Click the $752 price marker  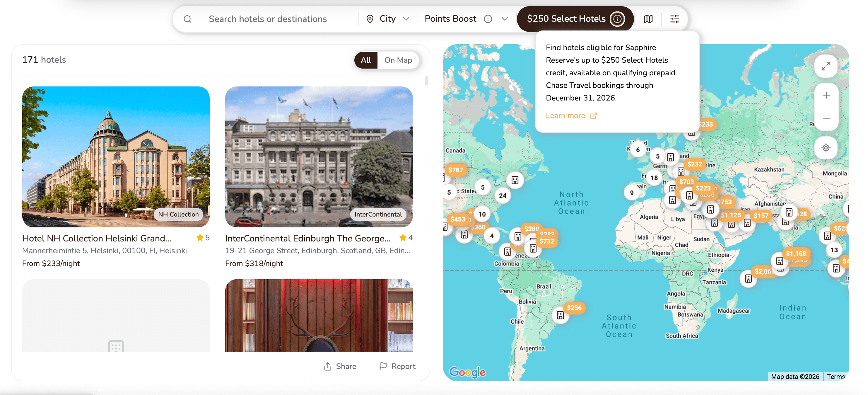click(x=724, y=202)
